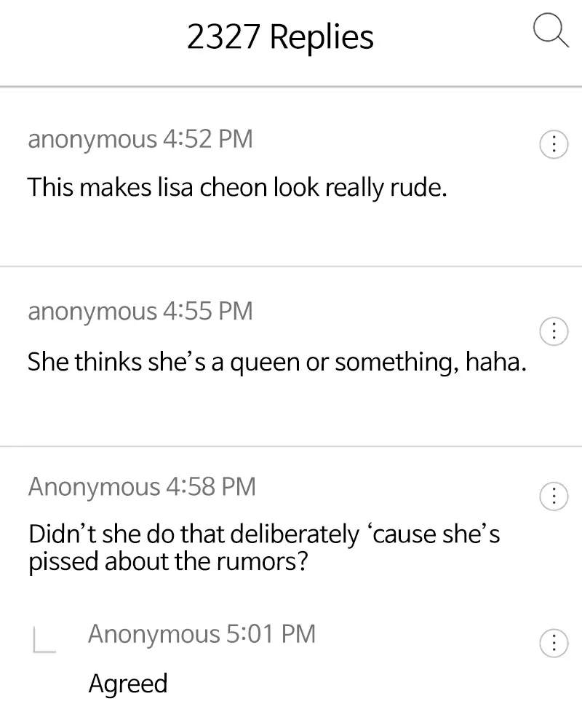Tap the "2327 Replies" header title
Screen dimensions: 582x728
coord(280,37)
